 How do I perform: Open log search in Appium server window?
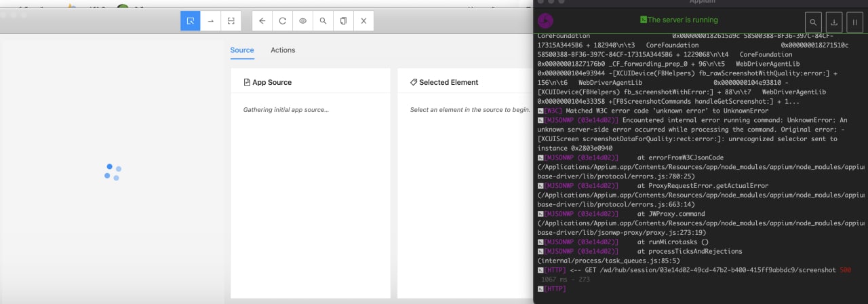pos(813,22)
